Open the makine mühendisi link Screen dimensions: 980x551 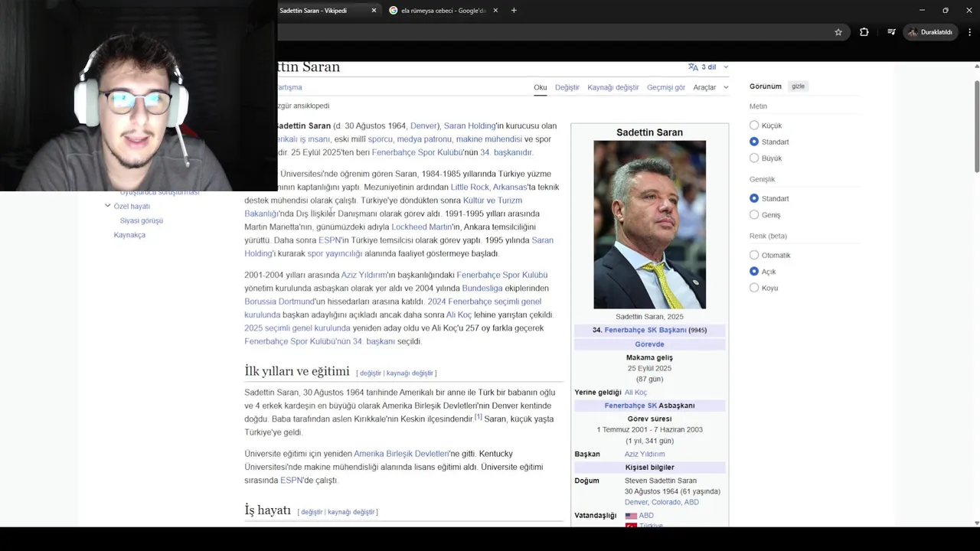489,140
